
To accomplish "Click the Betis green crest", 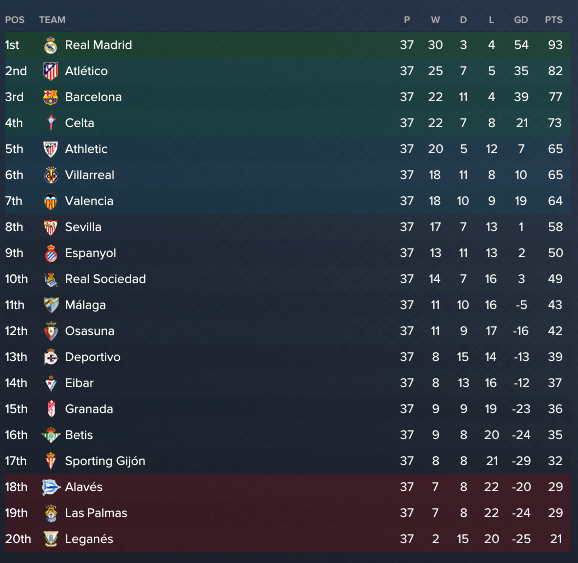I will (x=51, y=435).
